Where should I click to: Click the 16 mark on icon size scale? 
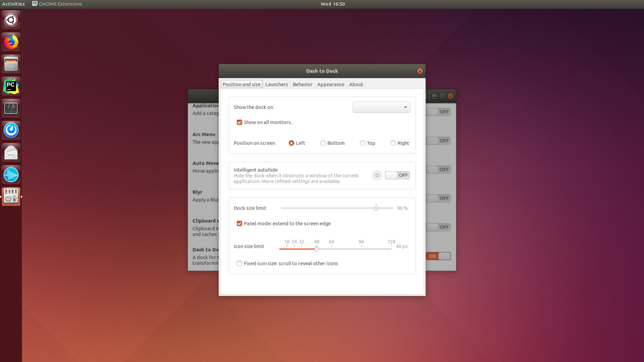pos(287,242)
